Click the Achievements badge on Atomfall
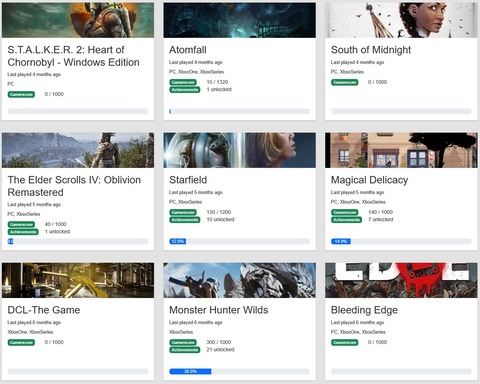This screenshot has width=480, height=384. 185,89
